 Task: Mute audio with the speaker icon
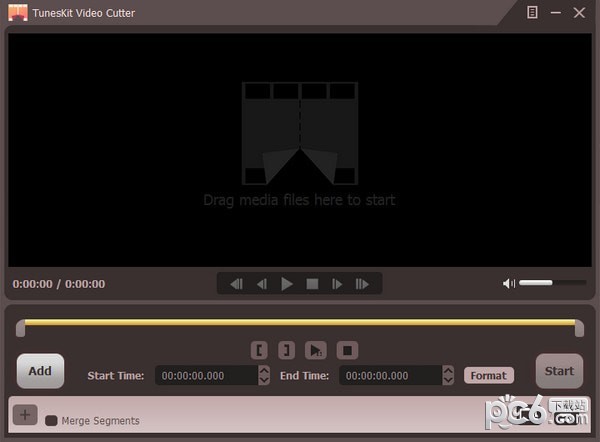tap(509, 284)
